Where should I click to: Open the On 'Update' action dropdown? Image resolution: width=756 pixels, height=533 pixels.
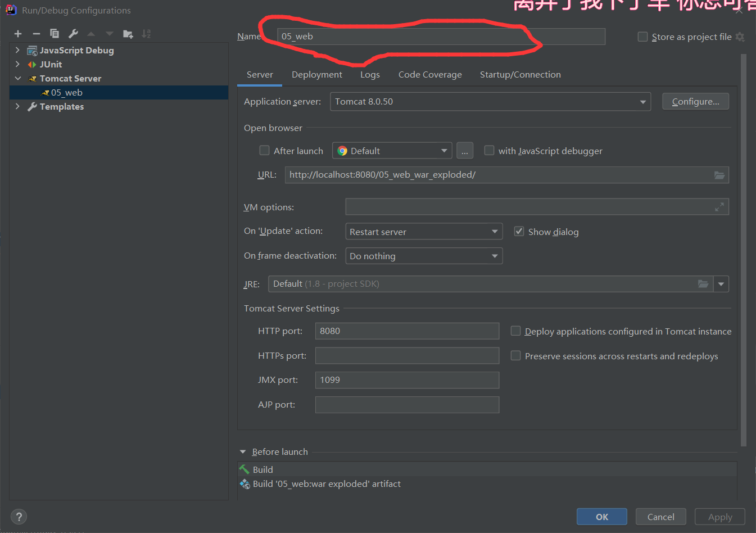(424, 232)
